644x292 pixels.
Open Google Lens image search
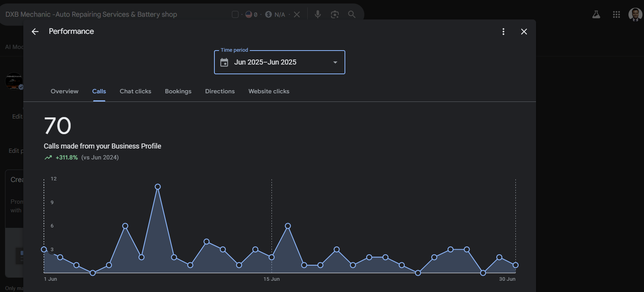click(335, 14)
